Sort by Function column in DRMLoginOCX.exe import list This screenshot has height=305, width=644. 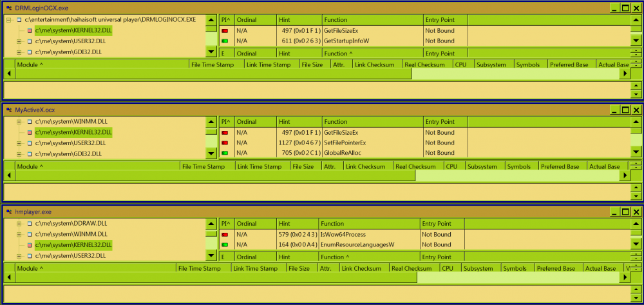(372, 20)
